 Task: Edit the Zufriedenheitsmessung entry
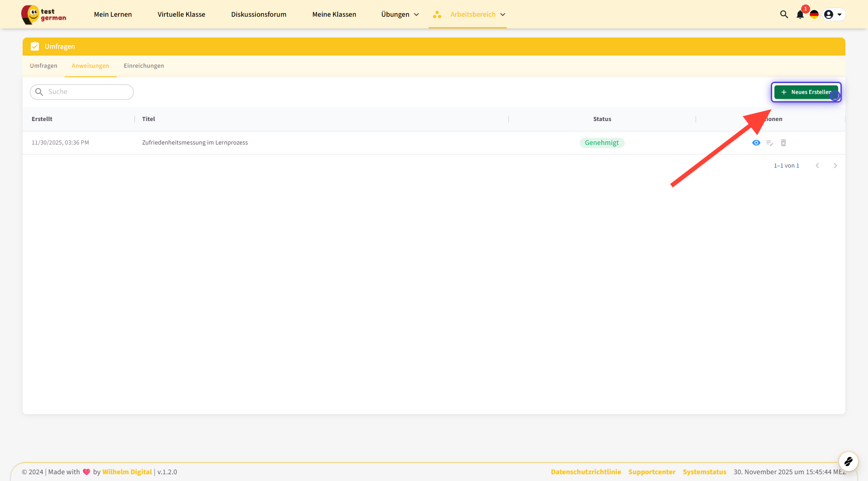(769, 143)
